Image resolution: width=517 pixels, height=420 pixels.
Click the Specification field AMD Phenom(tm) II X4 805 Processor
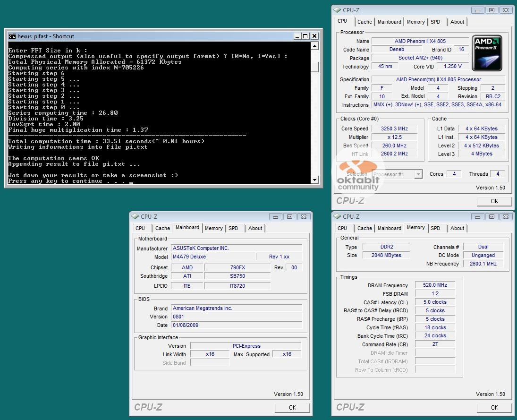coord(439,79)
